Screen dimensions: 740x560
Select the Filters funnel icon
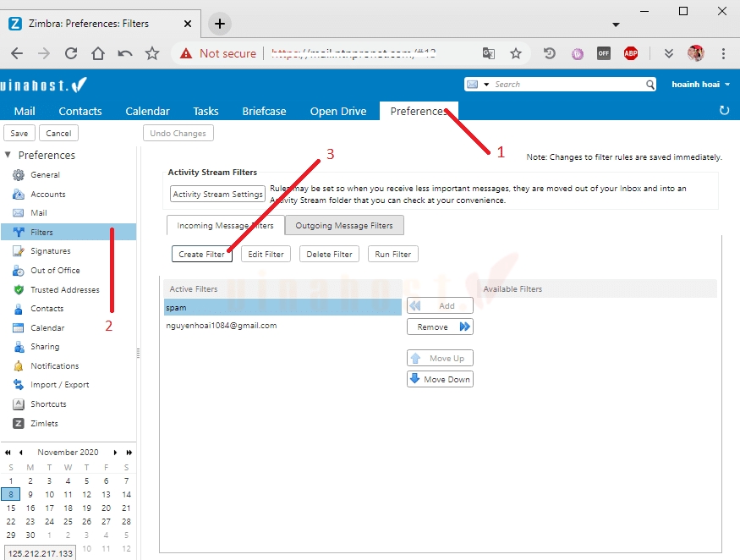coord(19,232)
